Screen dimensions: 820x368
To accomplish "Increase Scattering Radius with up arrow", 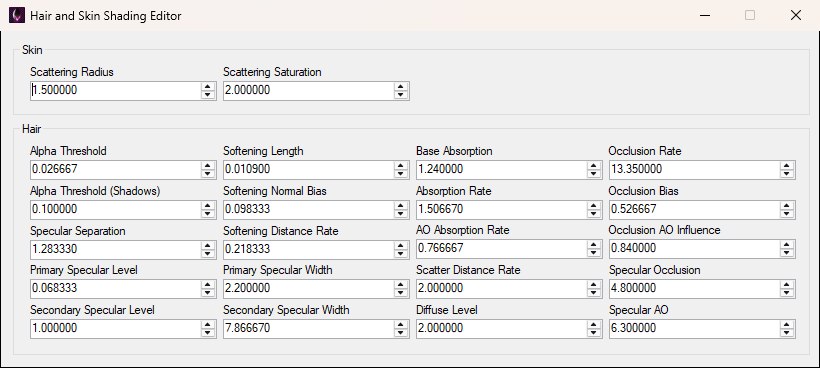I will coord(208,86).
